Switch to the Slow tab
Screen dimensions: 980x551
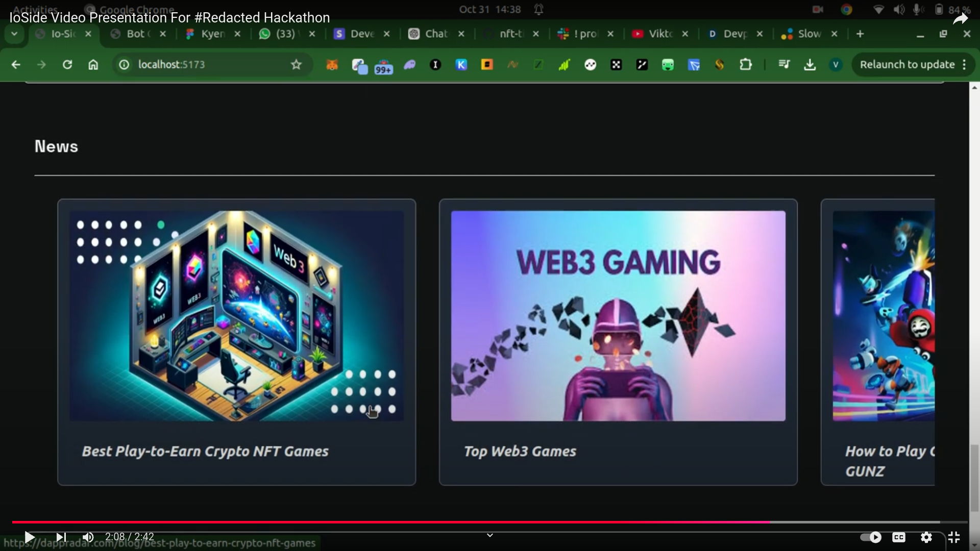tap(808, 34)
